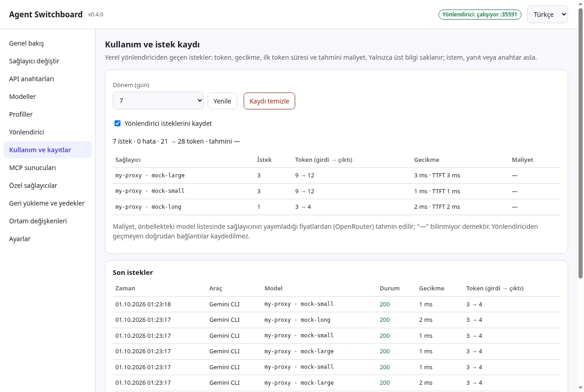
Task: Click the 2 ms · TTFT 2 ms cell
Action: pos(437,207)
